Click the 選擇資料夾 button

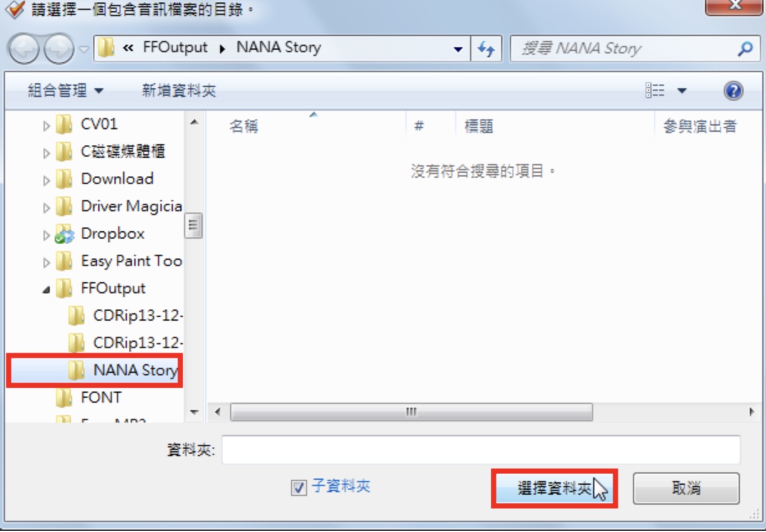click(554, 488)
